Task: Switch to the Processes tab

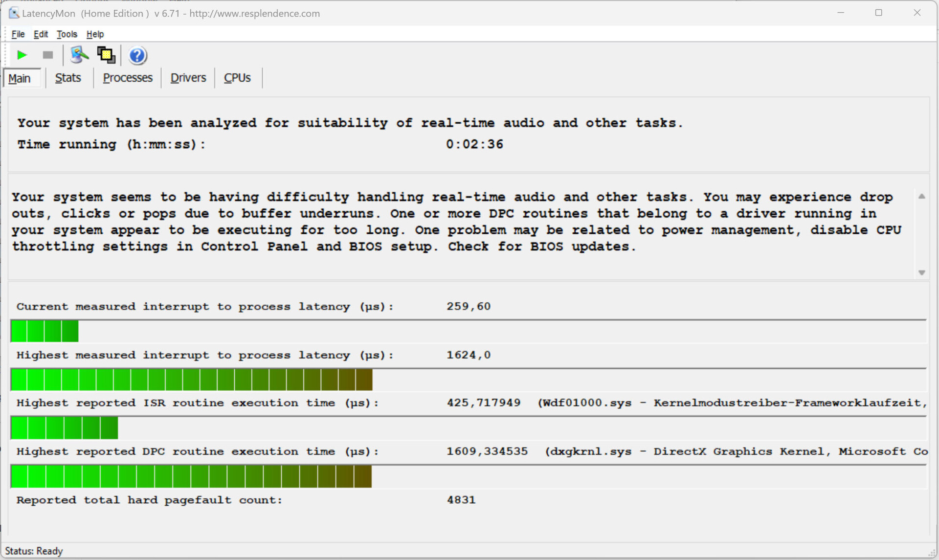Action: click(x=128, y=78)
